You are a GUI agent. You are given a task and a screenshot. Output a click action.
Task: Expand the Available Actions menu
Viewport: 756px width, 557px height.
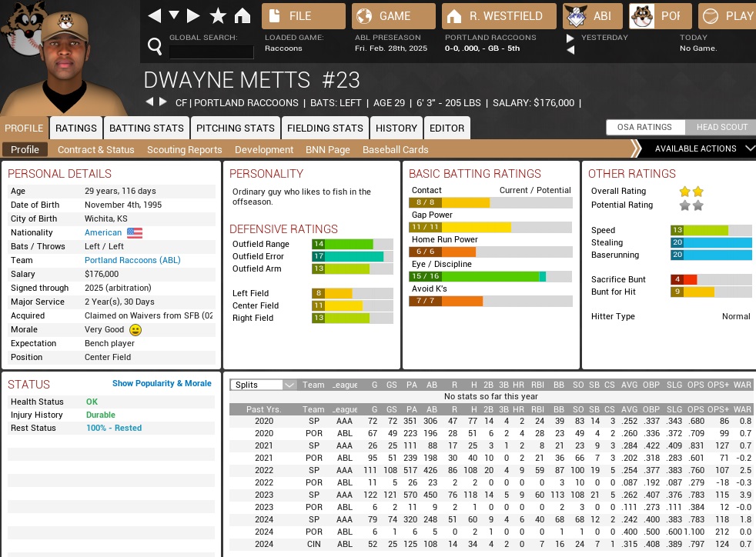(x=702, y=148)
